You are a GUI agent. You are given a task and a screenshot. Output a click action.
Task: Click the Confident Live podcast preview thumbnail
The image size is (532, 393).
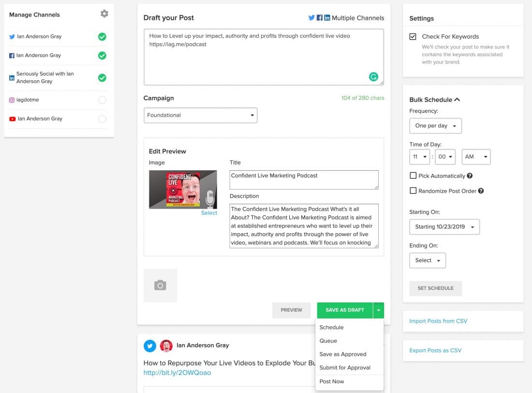[x=183, y=190]
